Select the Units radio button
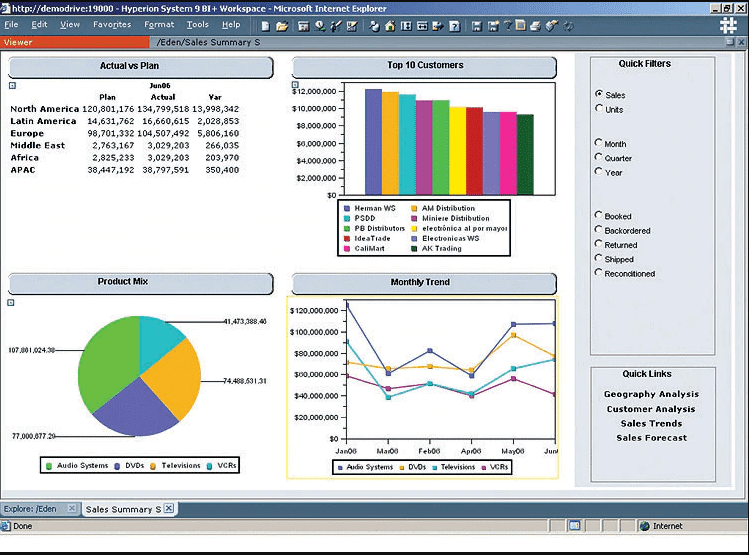Image resolution: width=749 pixels, height=555 pixels. pos(599,109)
